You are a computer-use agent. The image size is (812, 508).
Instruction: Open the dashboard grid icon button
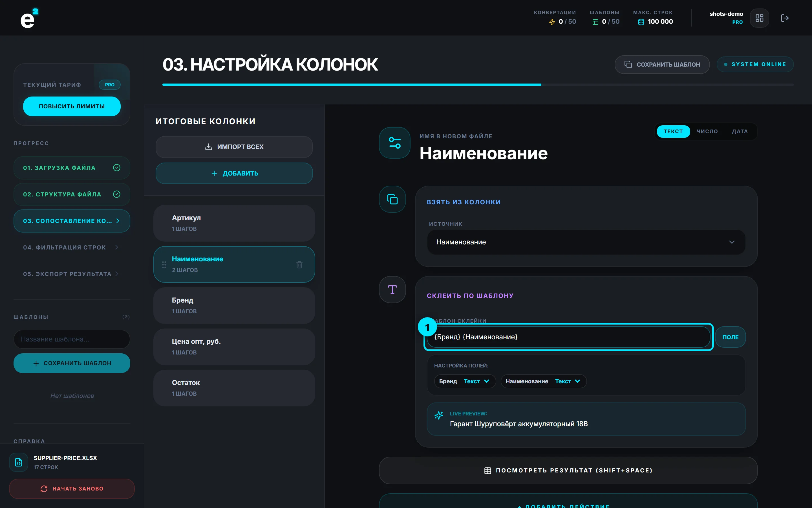(x=759, y=18)
